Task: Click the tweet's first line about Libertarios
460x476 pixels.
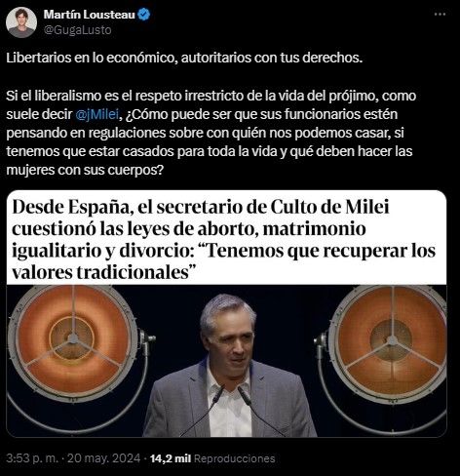Action: click(184, 58)
